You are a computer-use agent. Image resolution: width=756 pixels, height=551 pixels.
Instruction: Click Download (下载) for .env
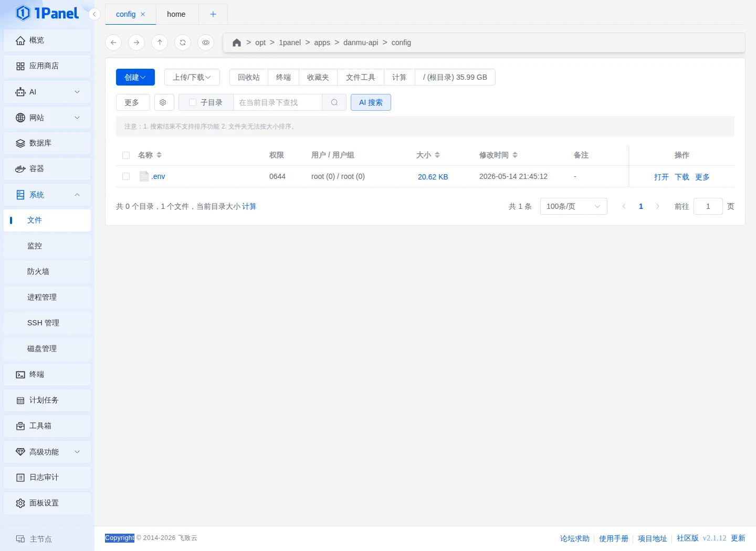coord(682,177)
